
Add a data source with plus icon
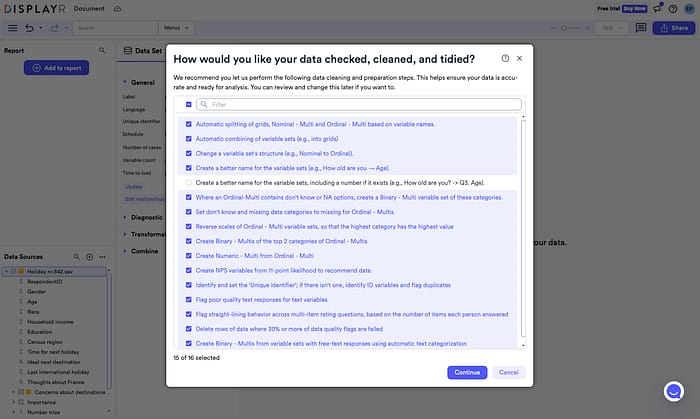click(x=89, y=257)
